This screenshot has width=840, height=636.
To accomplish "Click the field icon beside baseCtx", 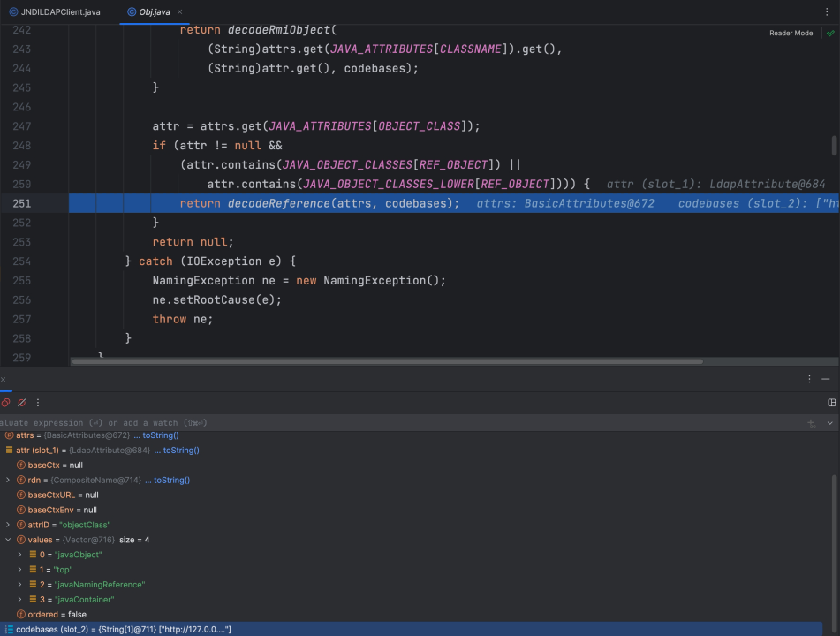I will pyautogui.click(x=21, y=465).
